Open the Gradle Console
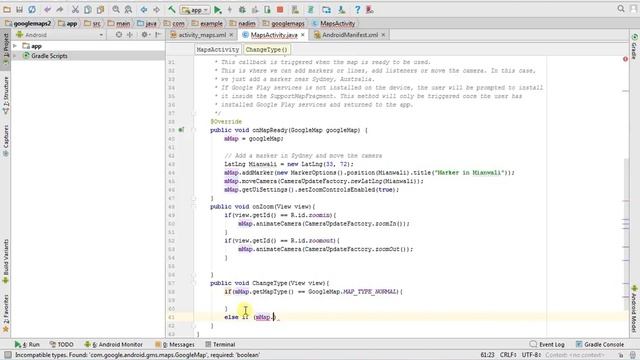 [600, 344]
